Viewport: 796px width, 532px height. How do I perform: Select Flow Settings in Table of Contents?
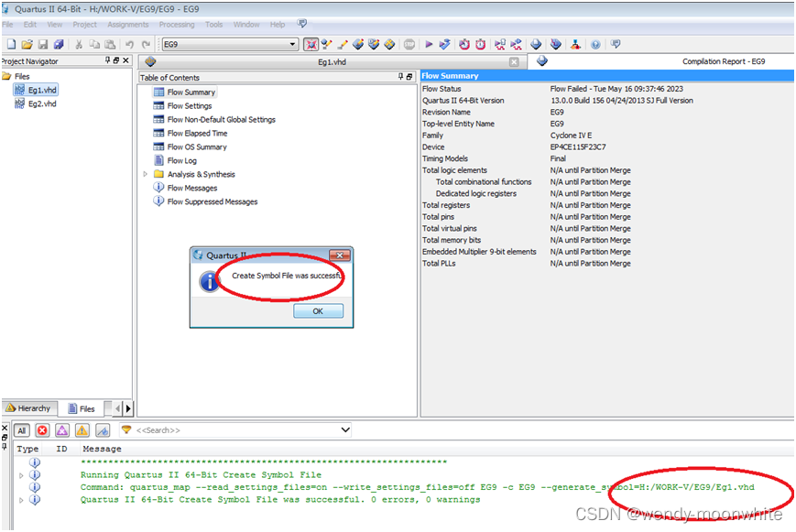183,105
